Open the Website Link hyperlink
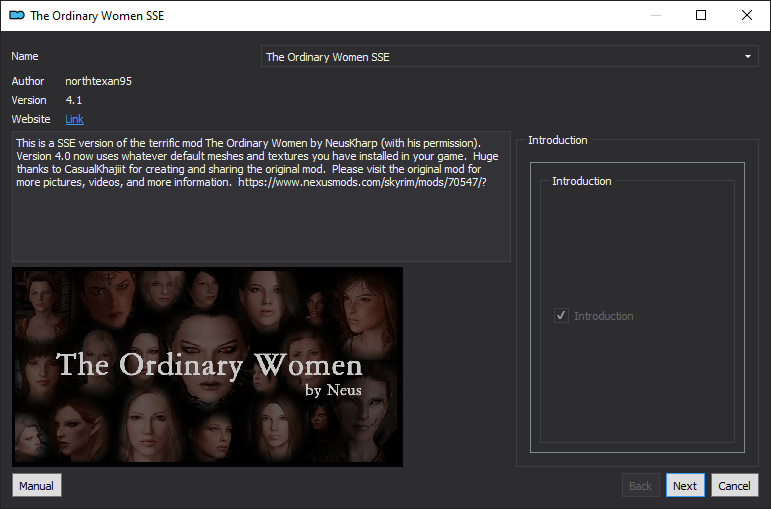Screen dimensions: 771x509 [74, 119]
